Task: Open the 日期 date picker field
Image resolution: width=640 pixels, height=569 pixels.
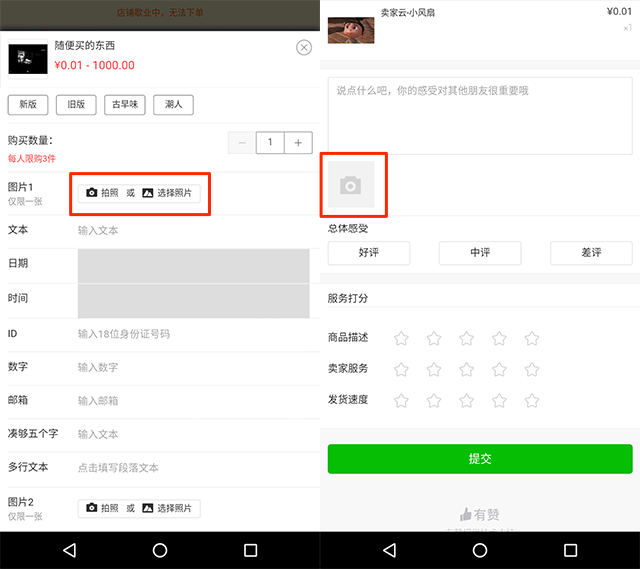Action: click(x=193, y=265)
